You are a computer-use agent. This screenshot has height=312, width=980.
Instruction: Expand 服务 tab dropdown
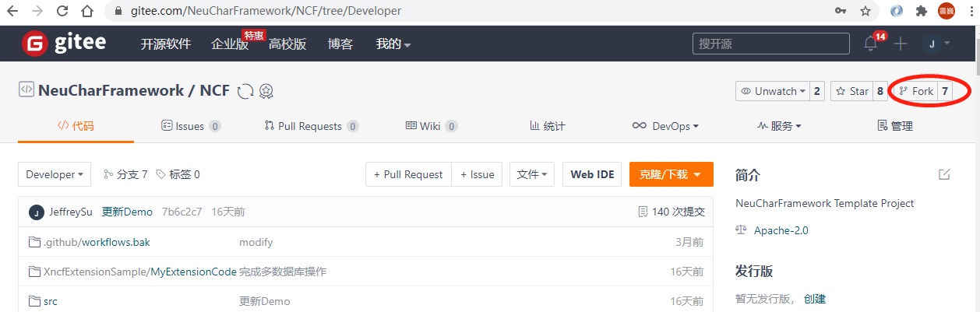pyautogui.click(x=779, y=126)
